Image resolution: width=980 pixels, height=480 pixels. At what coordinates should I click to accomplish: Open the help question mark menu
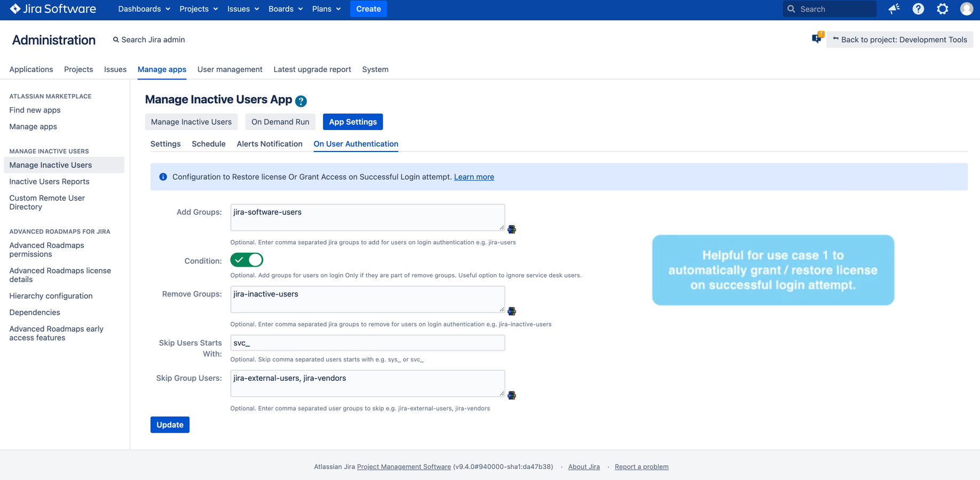coord(918,9)
